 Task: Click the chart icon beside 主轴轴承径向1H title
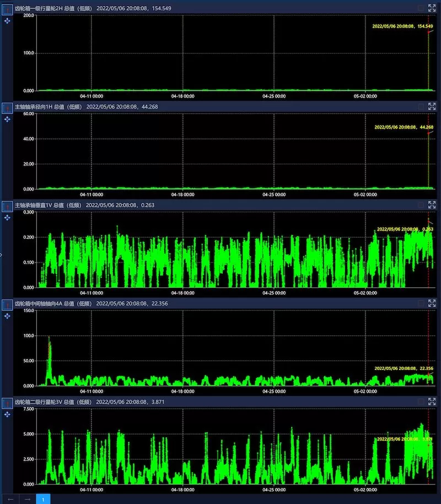point(7,107)
